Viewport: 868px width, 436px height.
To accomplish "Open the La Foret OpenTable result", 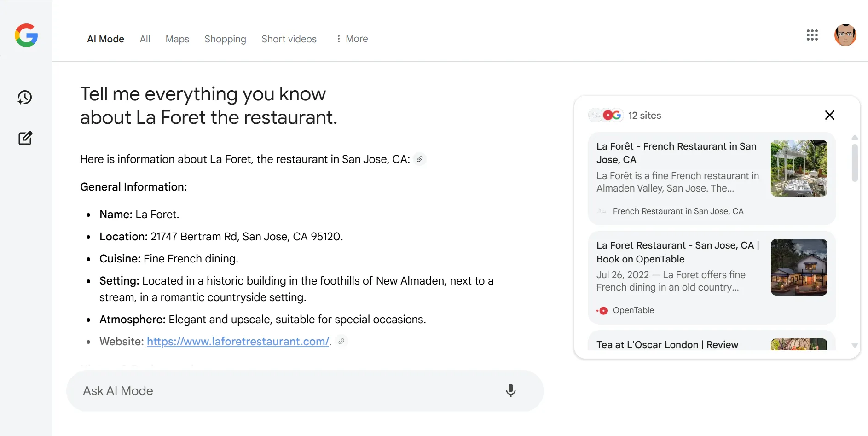I will pyautogui.click(x=677, y=252).
